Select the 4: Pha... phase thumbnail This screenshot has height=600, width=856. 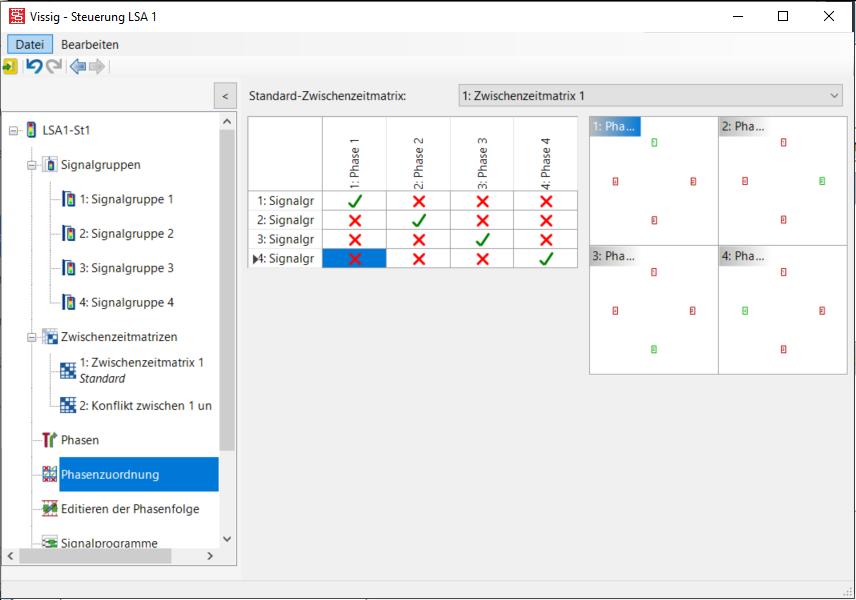tap(783, 310)
